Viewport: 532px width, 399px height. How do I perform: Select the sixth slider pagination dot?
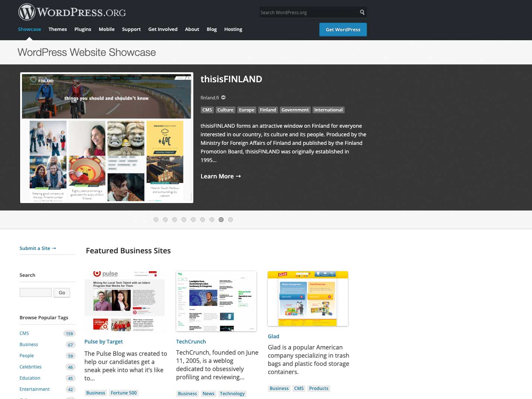(203, 220)
